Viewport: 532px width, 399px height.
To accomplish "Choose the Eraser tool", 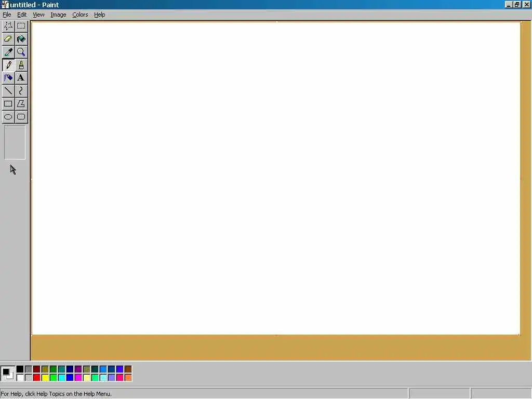I will coord(8,39).
